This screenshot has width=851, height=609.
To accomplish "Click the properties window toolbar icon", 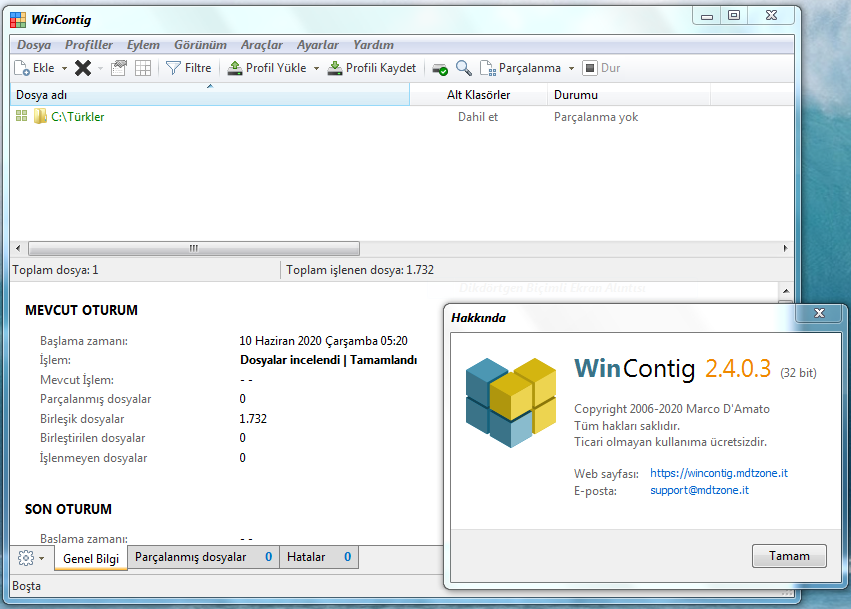I will pos(118,68).
